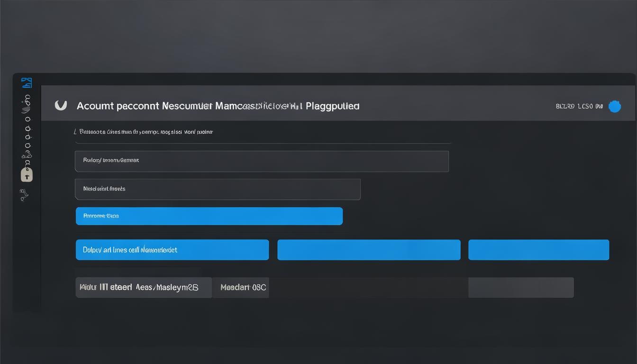Screen dimensions: 637x364
Task: Click the gray block at right of bottom bar
Action: pos(521,288)
